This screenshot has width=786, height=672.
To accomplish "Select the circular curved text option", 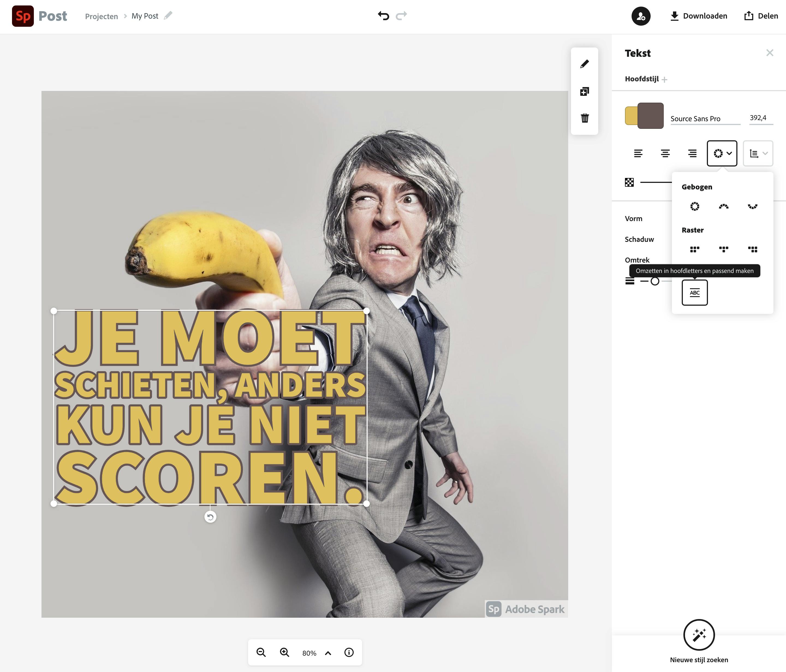I will coord(695,206).
